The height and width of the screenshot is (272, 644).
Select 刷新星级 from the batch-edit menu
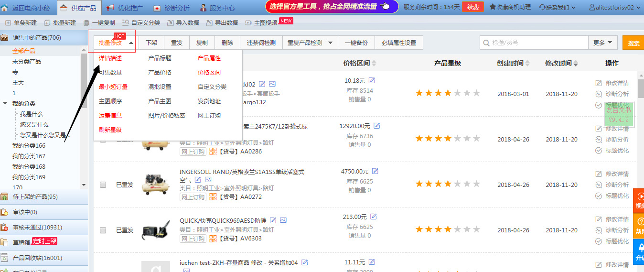click(110, 130)
